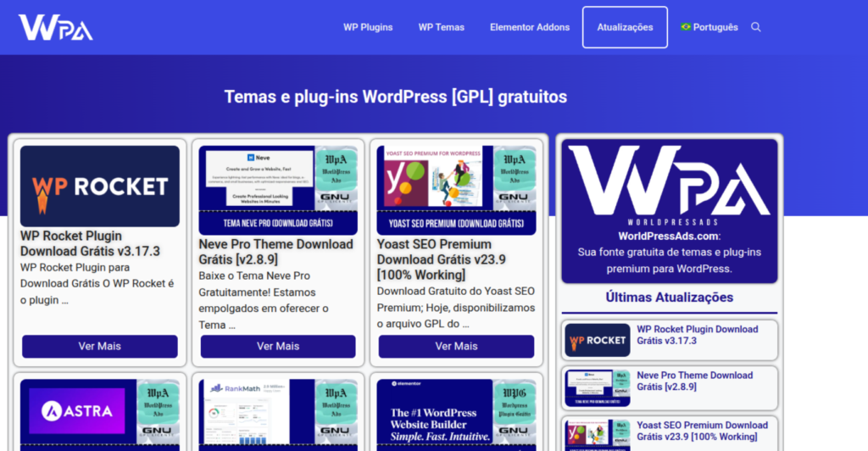Click sidebar Neve Pro small thumbnail
Screen dimensions: 868x451
598,388
